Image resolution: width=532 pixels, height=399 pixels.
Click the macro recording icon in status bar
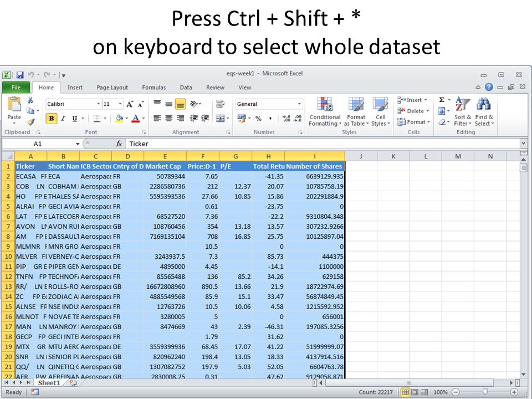34,392
